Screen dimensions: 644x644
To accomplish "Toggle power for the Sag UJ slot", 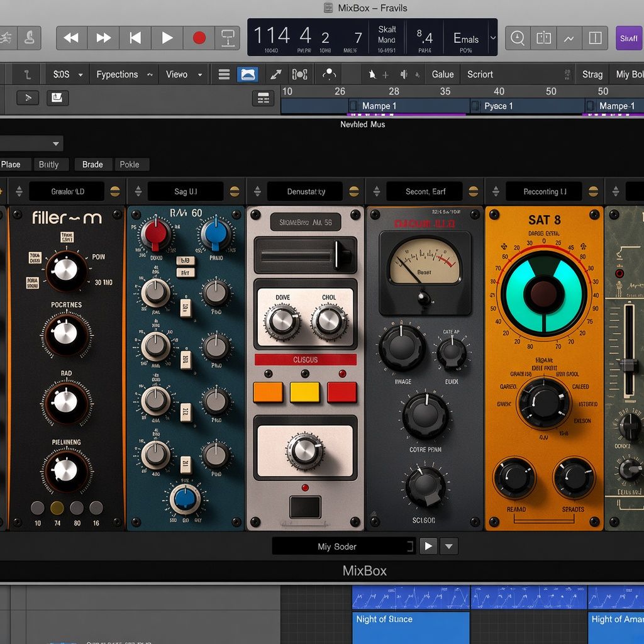I will (x=235, y=191).
